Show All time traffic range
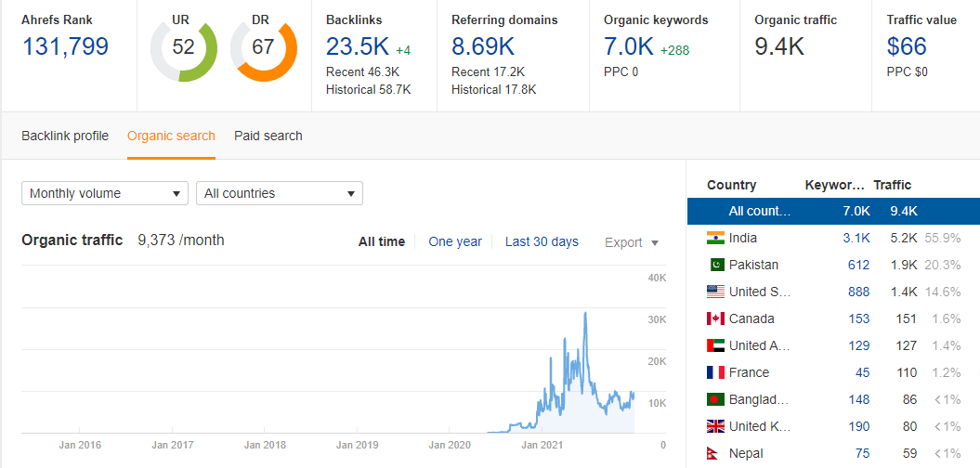The image size is (980, 468). [381, 241]
